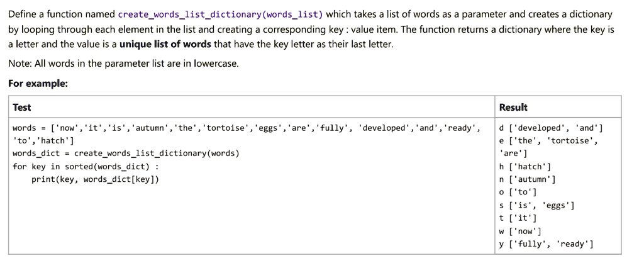Image resolution: width=644 pixels, height=268 pixels.
Task: Click the result row s ['is', 'eggs']
Action: click(x=537, y=205)
